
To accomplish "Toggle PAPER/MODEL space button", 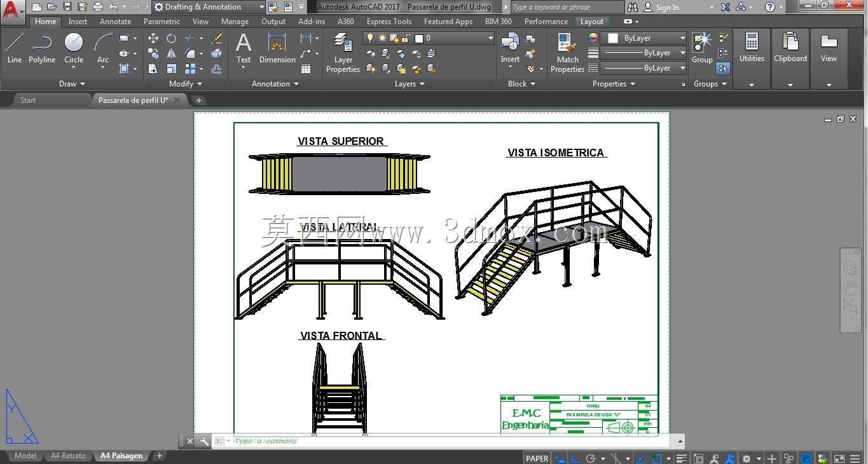I will point(537,458).
